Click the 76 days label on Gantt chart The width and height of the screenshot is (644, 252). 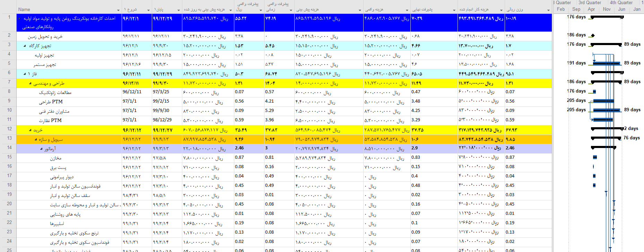(632, 138)
